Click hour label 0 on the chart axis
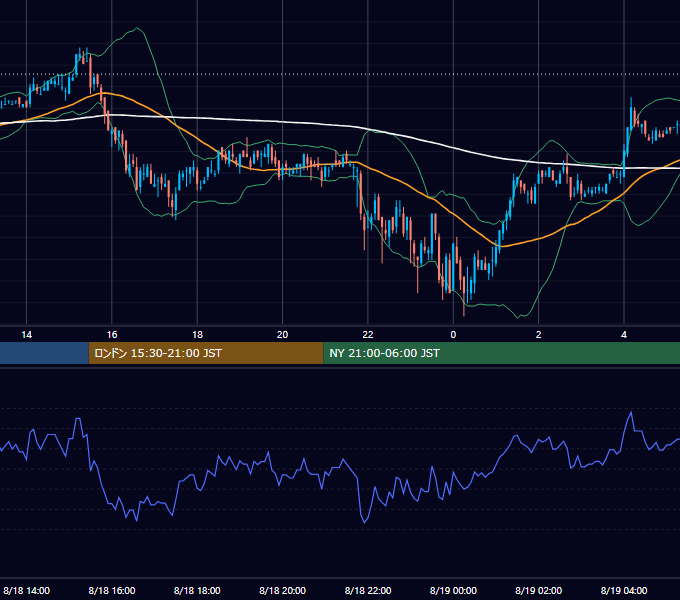This screenshot has width=680, height=600. click(x=453, y=335)
